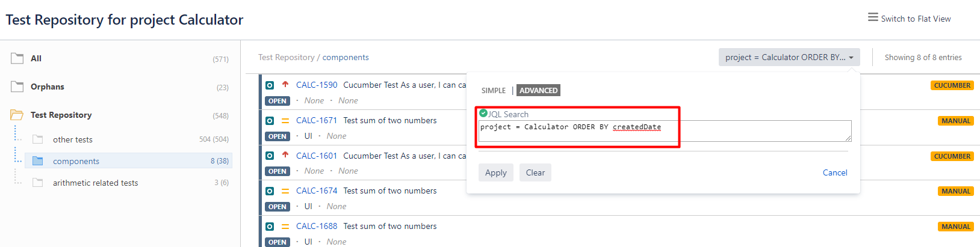This screenshot has width=980, height=247.
Task: Switch to the SIMPLE search mode
Action: tap(494, 91)
